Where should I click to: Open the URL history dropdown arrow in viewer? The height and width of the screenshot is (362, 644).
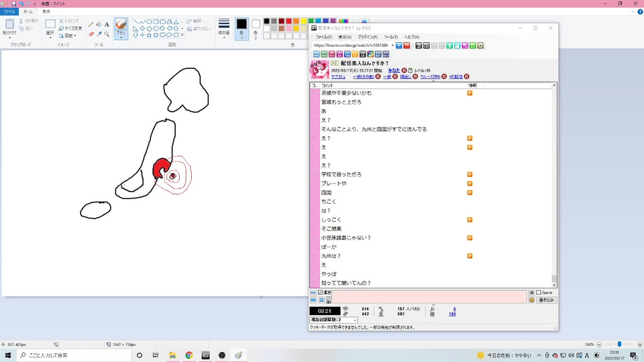coord(392,46)
